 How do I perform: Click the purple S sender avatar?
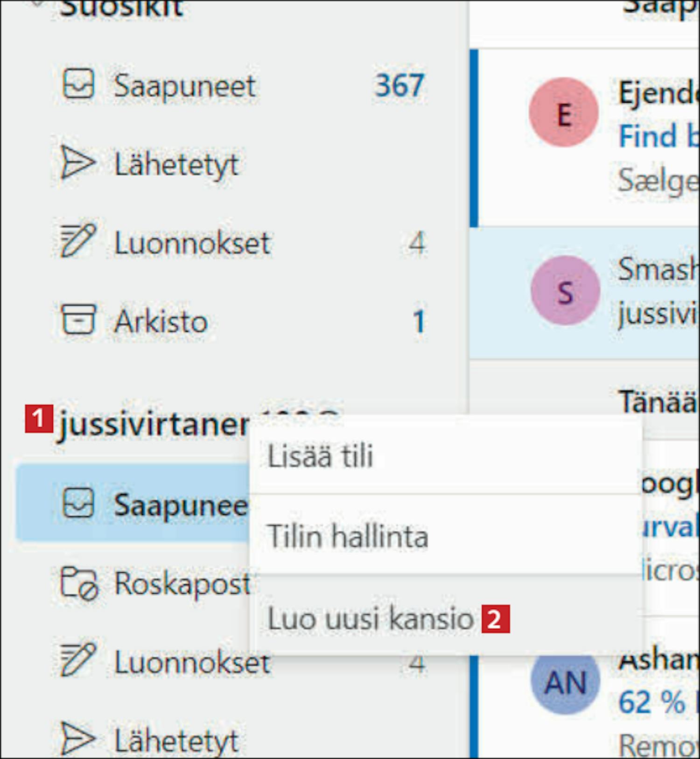coord(565,291)
